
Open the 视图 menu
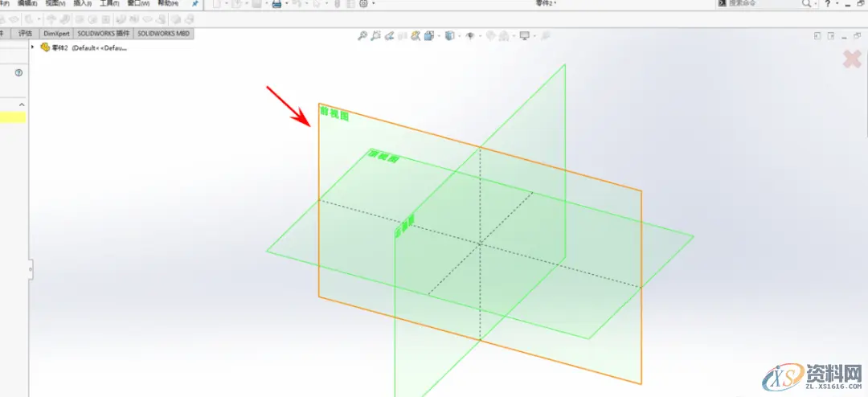point(55,2)
